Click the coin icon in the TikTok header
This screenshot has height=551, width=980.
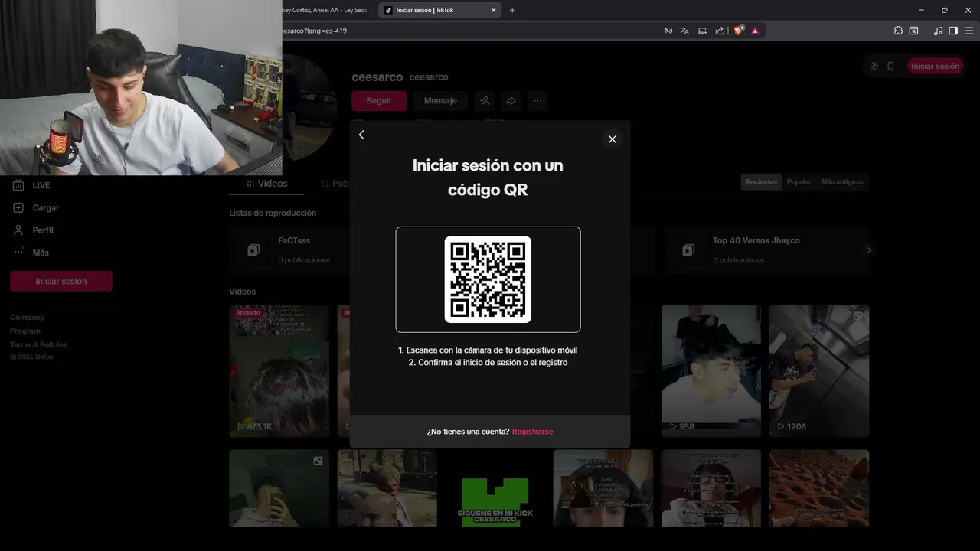click(x=874, y=66)
